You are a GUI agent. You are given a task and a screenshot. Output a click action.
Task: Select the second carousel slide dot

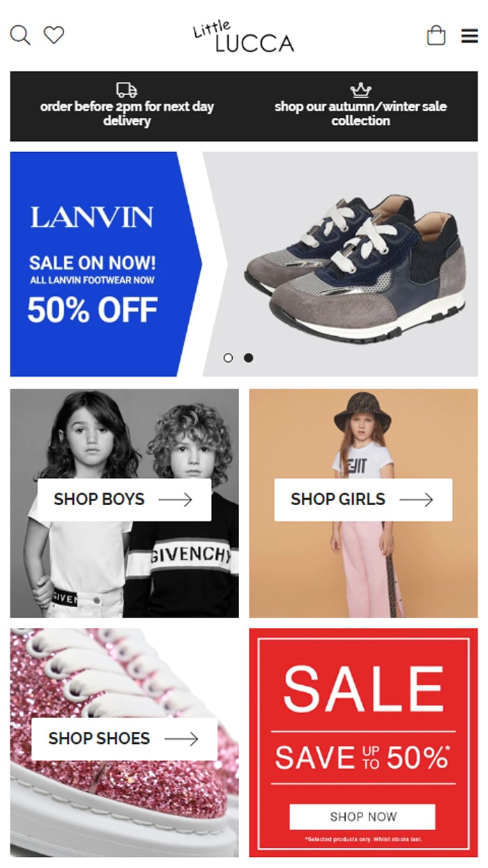[x=248, y=358]
